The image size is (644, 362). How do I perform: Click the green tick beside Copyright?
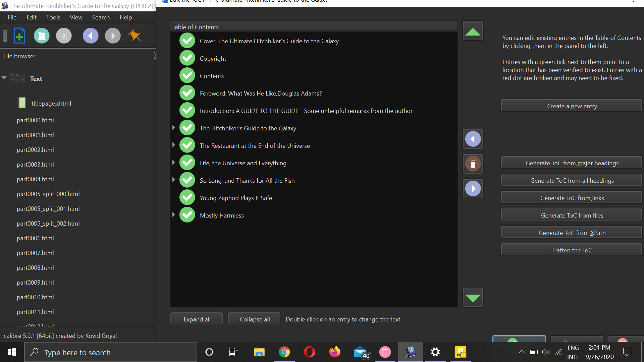click(x=187, y=58)
